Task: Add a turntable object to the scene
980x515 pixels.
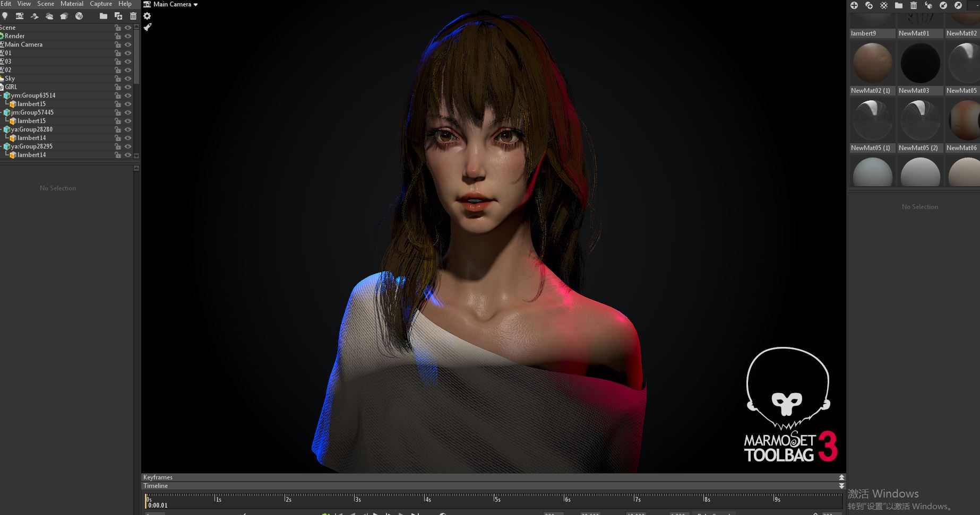Action: 79,16
